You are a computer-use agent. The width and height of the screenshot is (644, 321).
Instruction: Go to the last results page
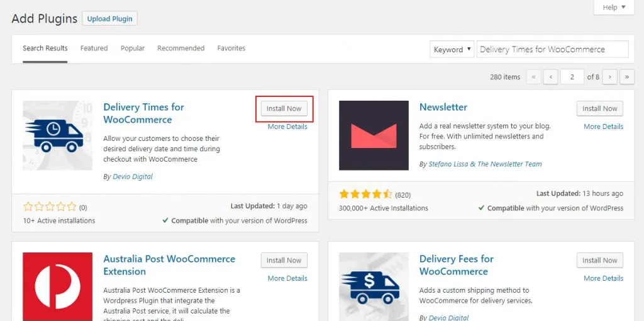coord(627,77)
